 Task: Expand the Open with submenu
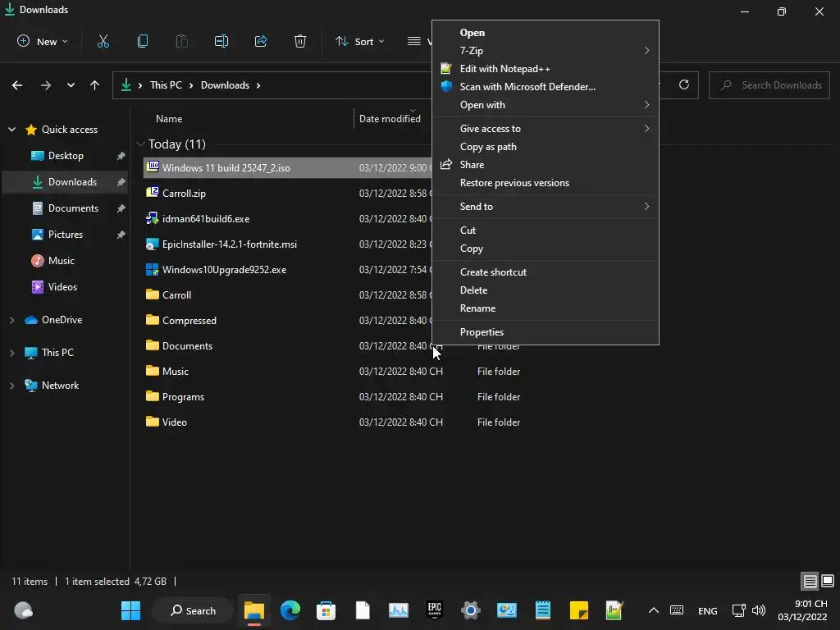[x=546, y=105]
